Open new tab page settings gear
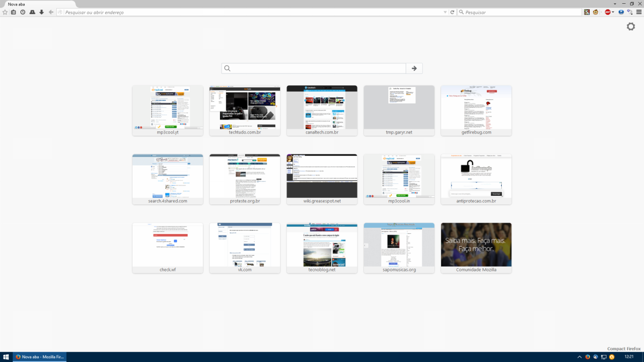The width and height of the screenshot is (644, 362). tap(631, 26)
